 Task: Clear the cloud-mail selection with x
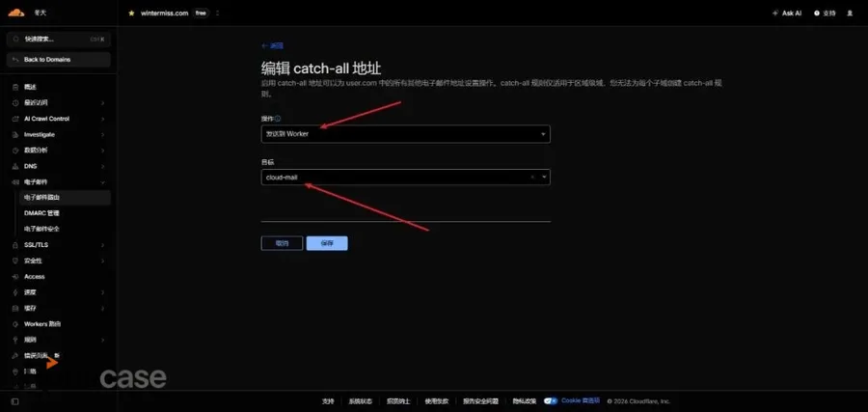(532, 178)
